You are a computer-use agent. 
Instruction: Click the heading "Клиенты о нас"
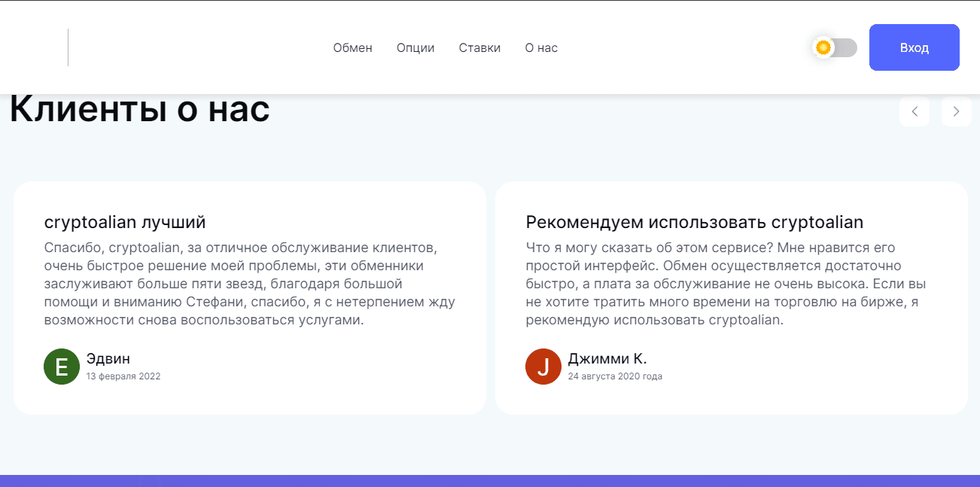pyautogui.click(x=138, y=108)
